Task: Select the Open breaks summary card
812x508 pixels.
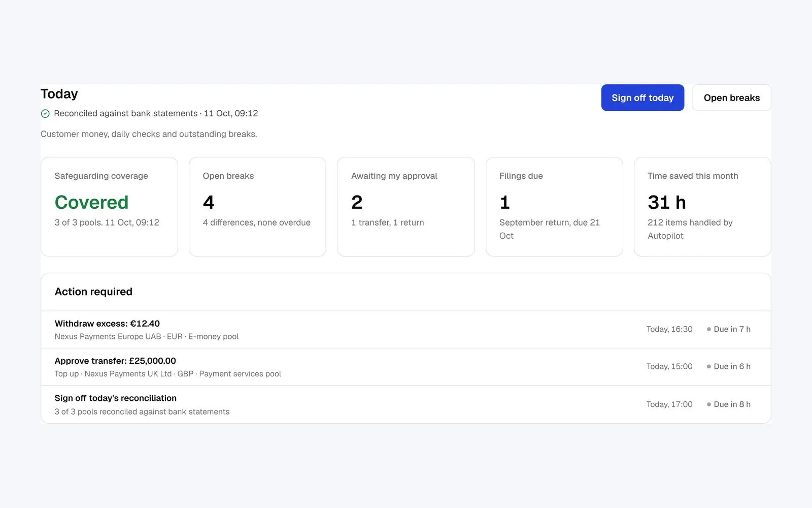Action: pos(257,207)
